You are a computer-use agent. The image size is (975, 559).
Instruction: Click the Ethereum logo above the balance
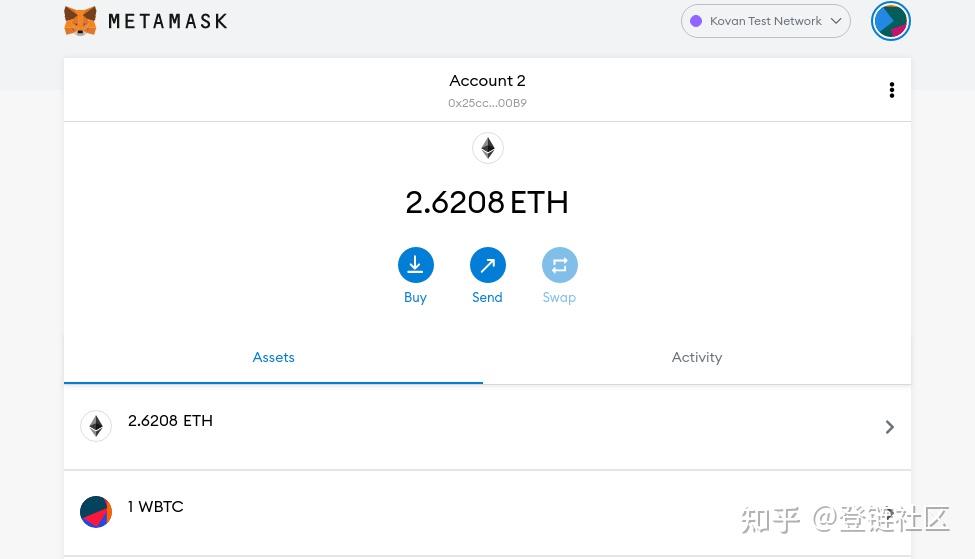click(x=487, y=148)
